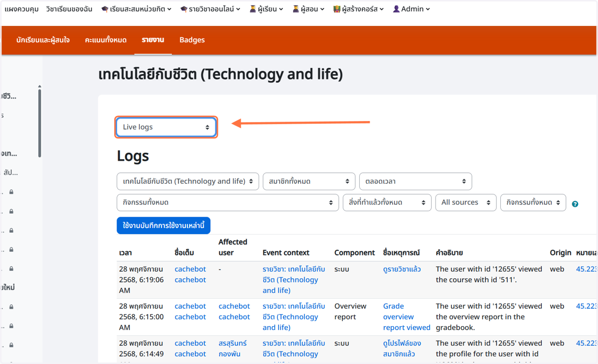Open the course context link in the 6:14:49 row
The height and width of the screenshot is (364, 598).
(294, 351)
